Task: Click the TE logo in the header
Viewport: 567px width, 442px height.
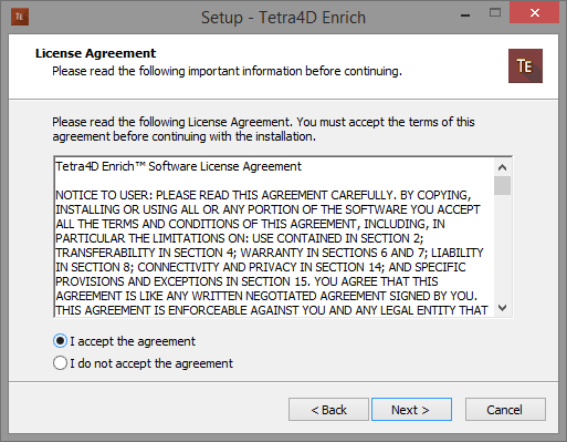Action: point(525,66)
